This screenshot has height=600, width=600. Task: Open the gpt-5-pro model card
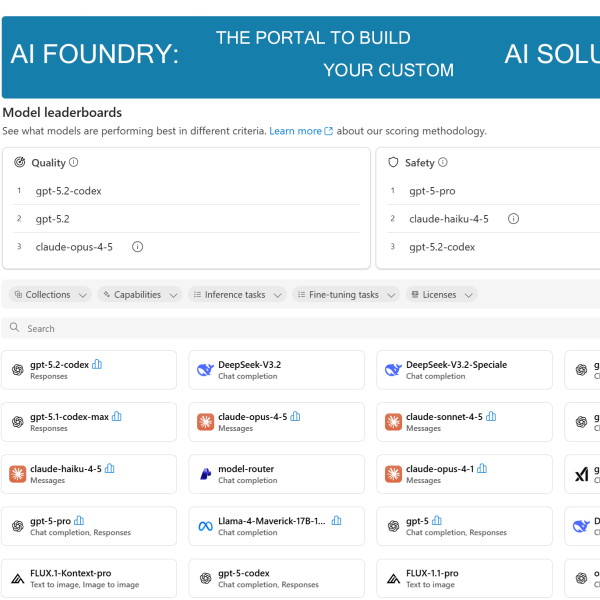tap(89, 526)
